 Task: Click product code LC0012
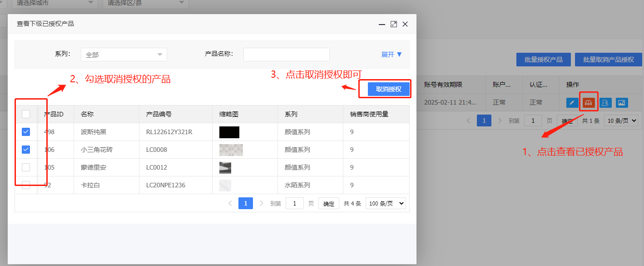coord(157,167)
